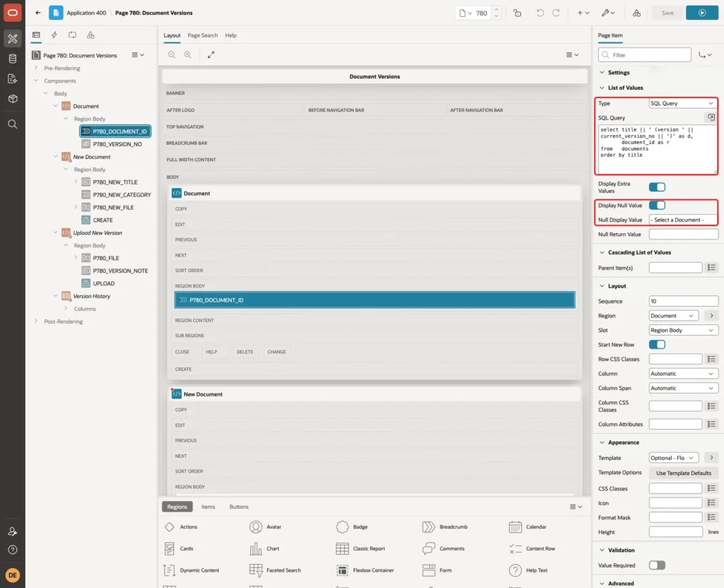Switch to Processing tab icon
This screenshot has height=588, width=724.
pos(73,35)
